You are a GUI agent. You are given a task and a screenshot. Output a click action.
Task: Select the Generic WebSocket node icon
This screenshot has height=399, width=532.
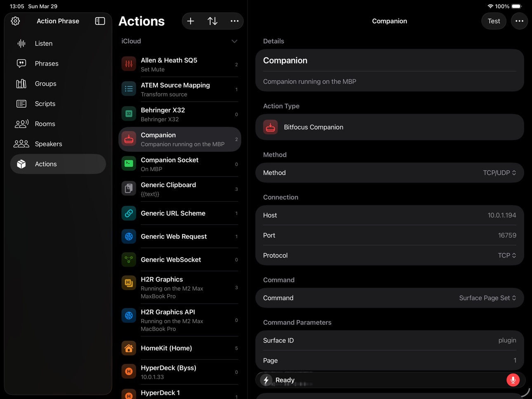[129, 260]
